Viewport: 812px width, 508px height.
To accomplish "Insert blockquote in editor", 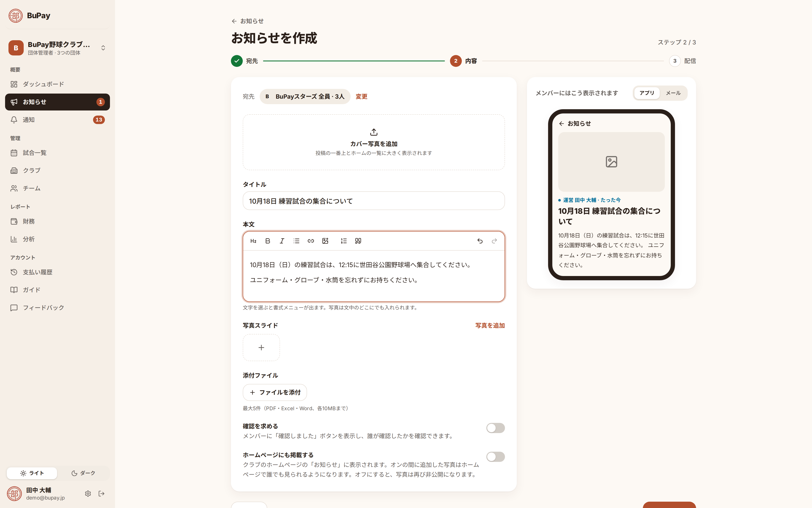I will 358,241.
